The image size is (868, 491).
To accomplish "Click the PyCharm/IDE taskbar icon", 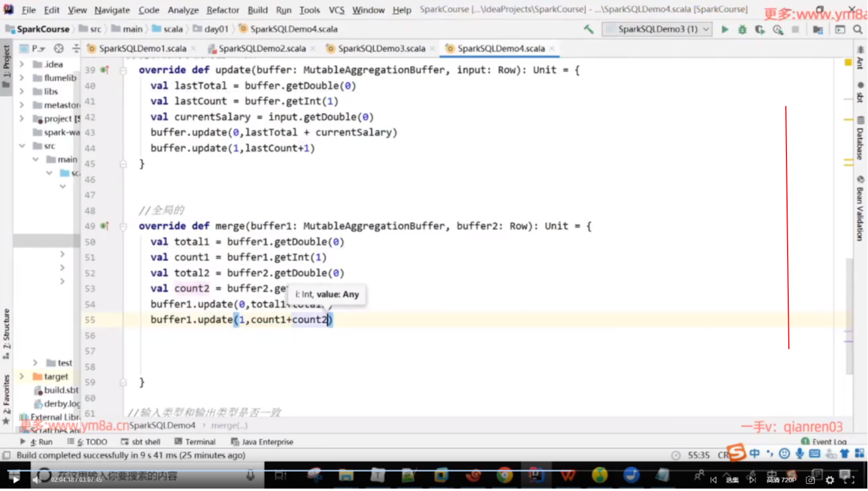I will 536,475.
